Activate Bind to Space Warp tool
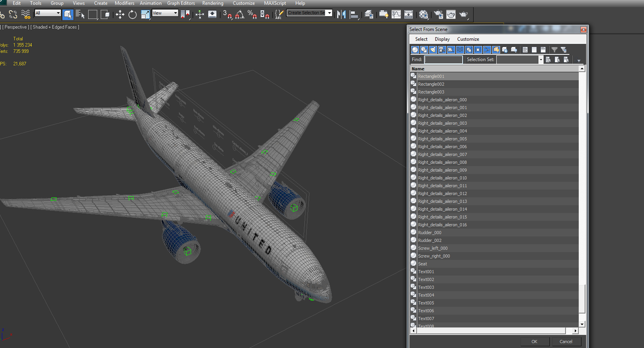The width and height of the screenshot is (644, 348). (26, 15)
